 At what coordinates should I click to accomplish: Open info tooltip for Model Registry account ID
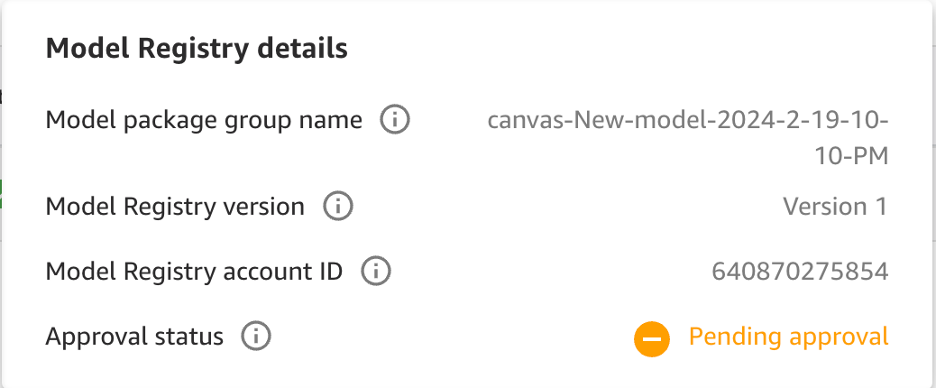coord(376,272)
